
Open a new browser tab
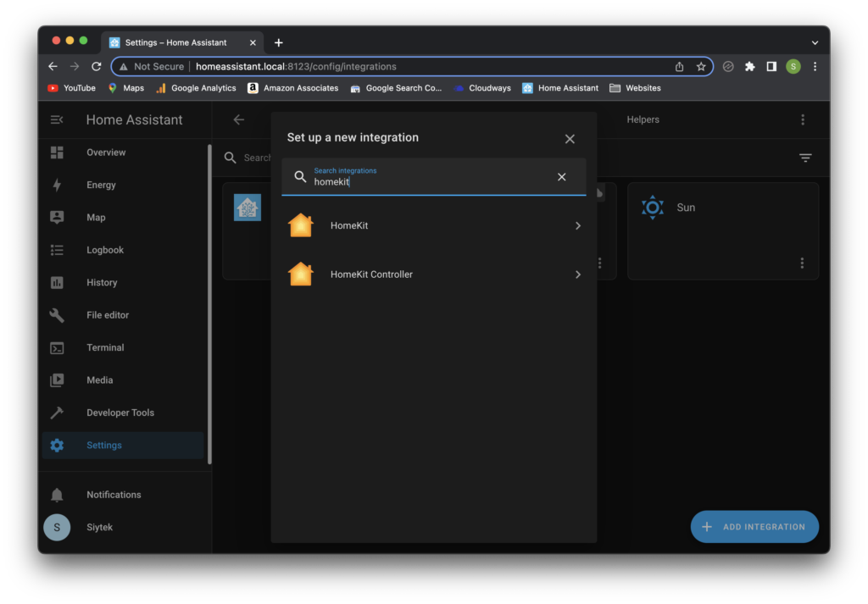tap(278, 42)
